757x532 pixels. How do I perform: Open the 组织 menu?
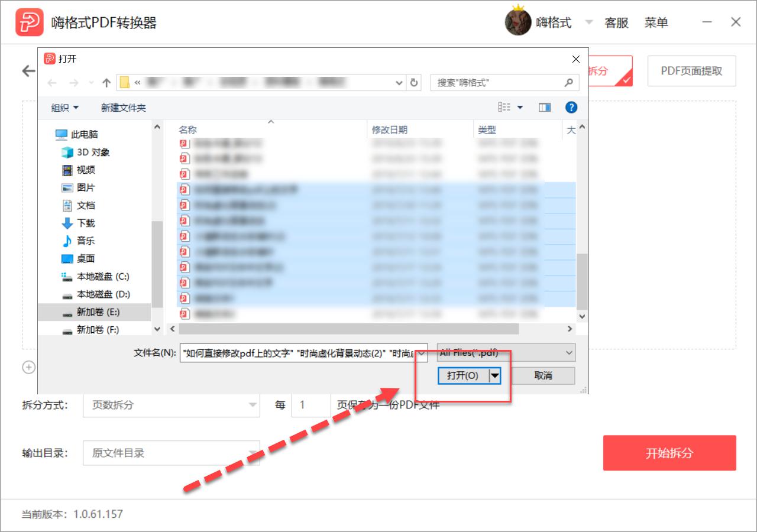[x=64, y=108]
